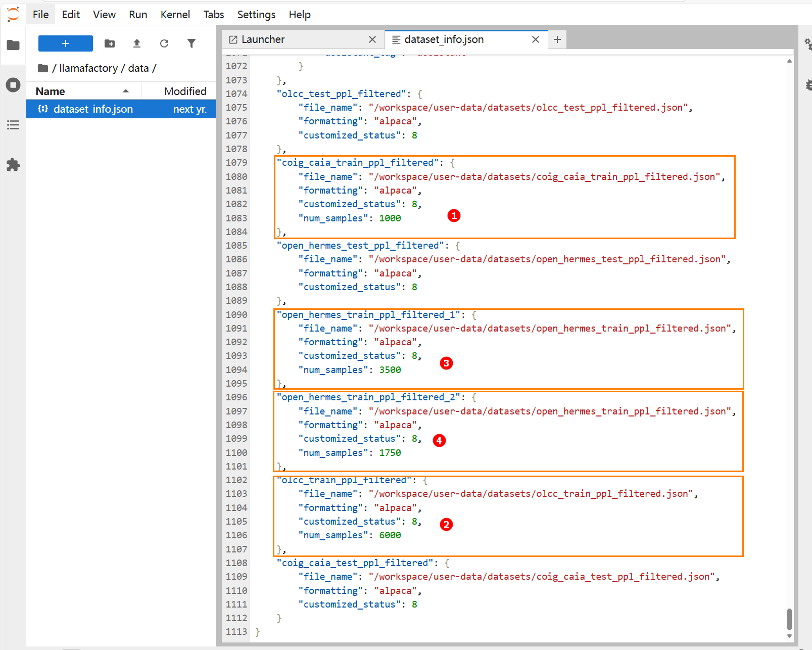The image size is (812, 650).
Task: Close the dataset_info.json tab
Action: click(x=536, y=39)
